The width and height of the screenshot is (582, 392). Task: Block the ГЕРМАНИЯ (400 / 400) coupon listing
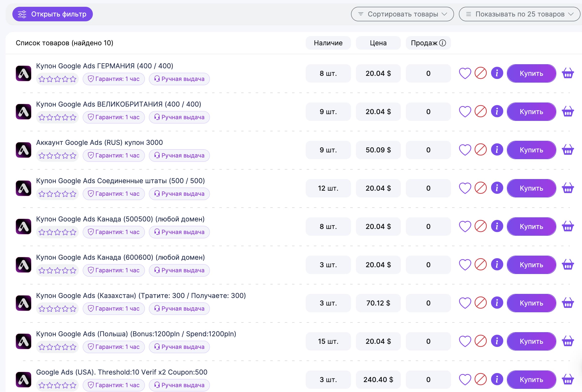[480, 73]
